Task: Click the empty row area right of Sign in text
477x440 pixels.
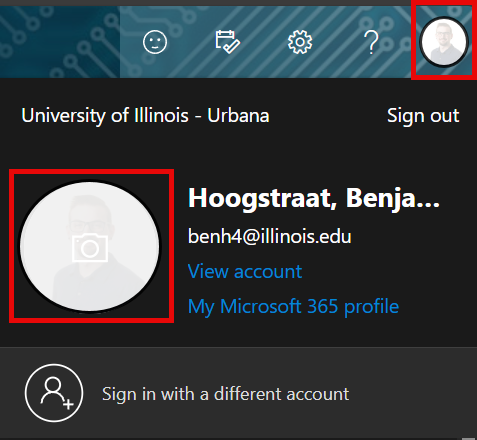Action: [x=413, y=393]
